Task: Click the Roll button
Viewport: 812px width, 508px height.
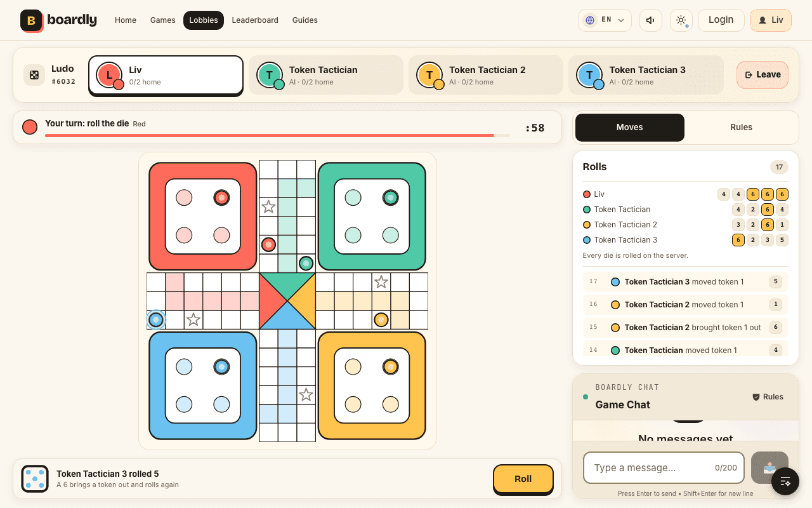Action: (523, 479)
